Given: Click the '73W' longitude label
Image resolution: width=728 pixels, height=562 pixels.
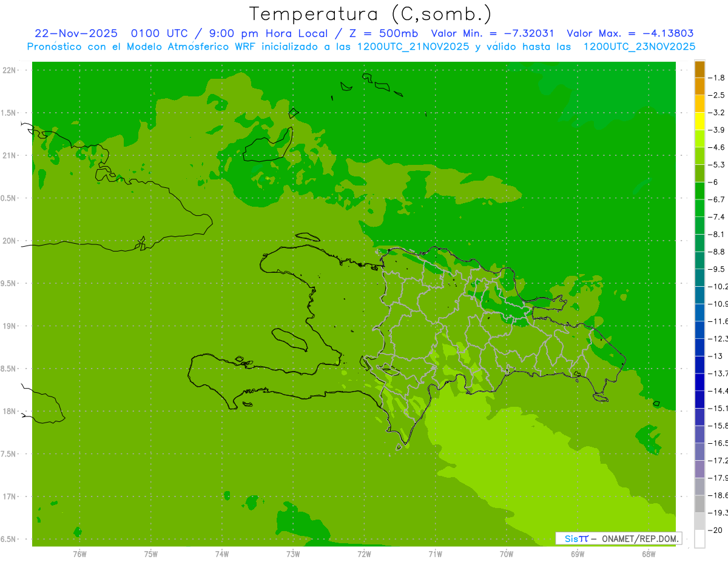Looking at the screenshot, I should [x=292, y=554].
